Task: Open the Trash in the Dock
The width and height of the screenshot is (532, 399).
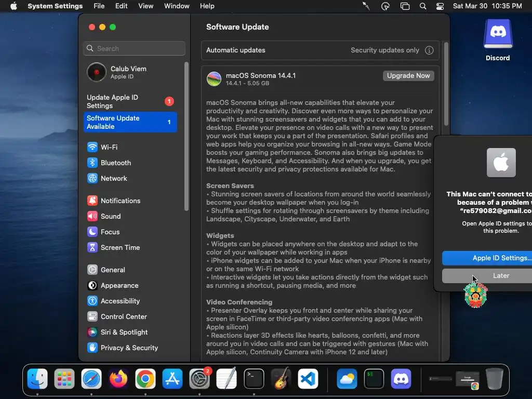Action: pyautogui.click(x=495, y=379)
